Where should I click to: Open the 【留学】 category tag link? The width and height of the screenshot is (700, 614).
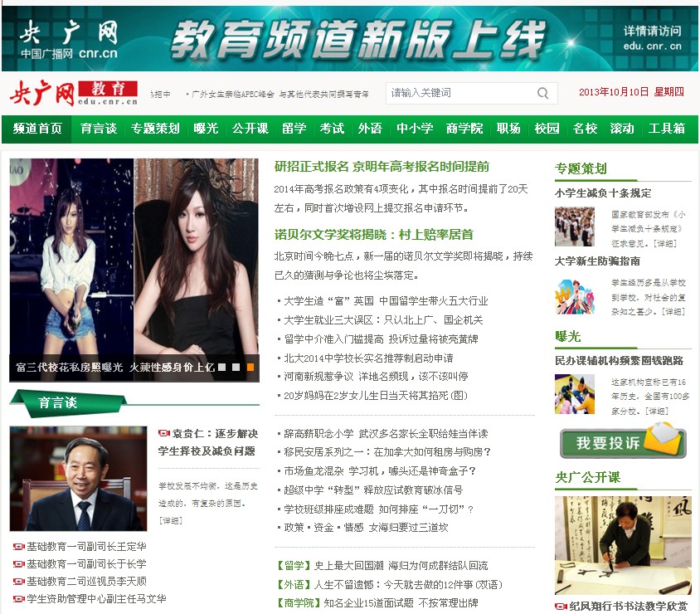(292, 566)
